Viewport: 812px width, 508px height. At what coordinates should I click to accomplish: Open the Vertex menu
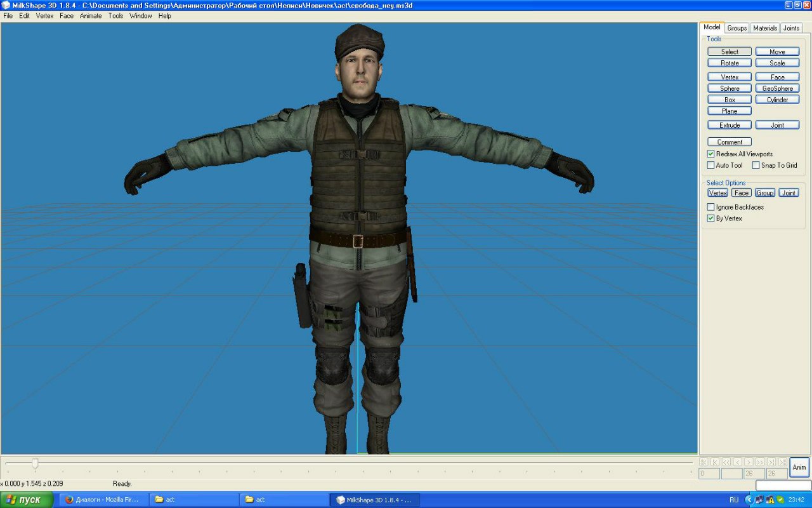pyautogui.click(x=44, y=16)
